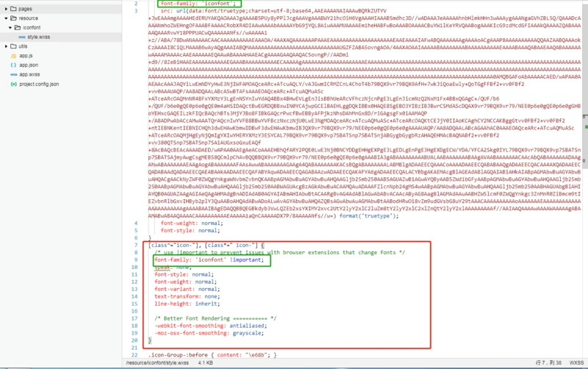
Task: Click the WXSS language mode indicator
Action: (x=576, y=362)
